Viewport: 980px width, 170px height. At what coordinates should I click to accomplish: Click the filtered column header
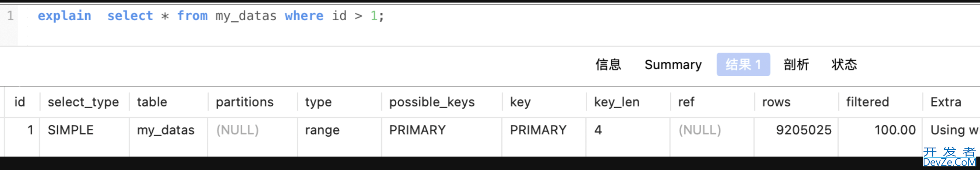pos(867,102)
